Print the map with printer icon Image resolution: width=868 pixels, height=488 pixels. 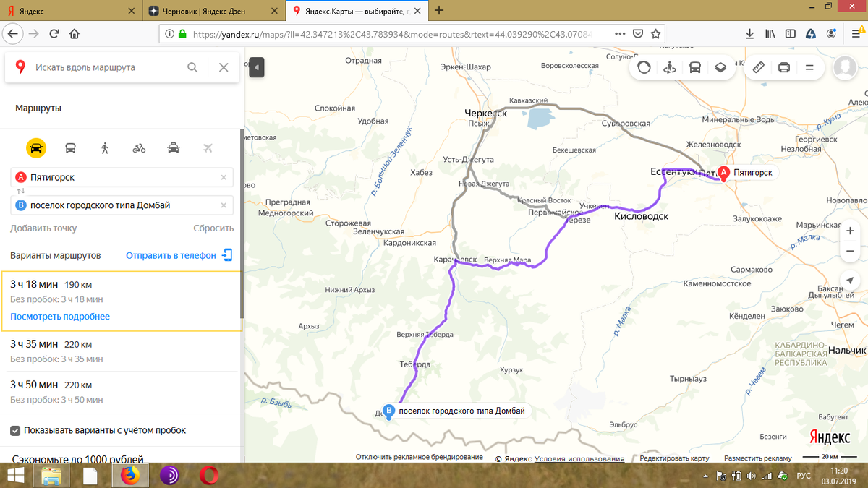pos(783,68)
